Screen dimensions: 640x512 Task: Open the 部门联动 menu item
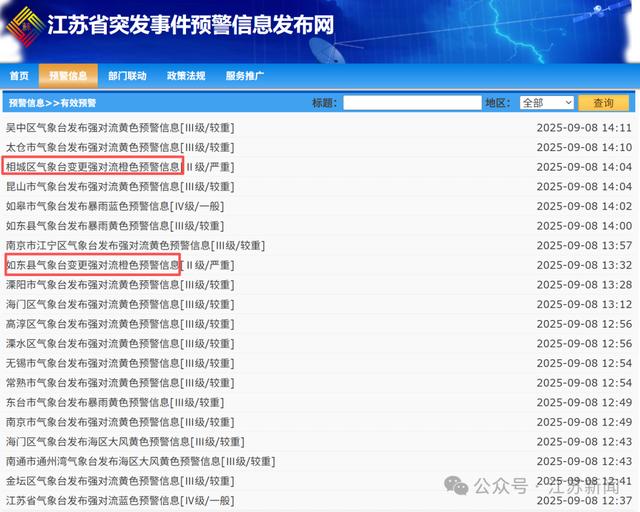tap(127, 76)
